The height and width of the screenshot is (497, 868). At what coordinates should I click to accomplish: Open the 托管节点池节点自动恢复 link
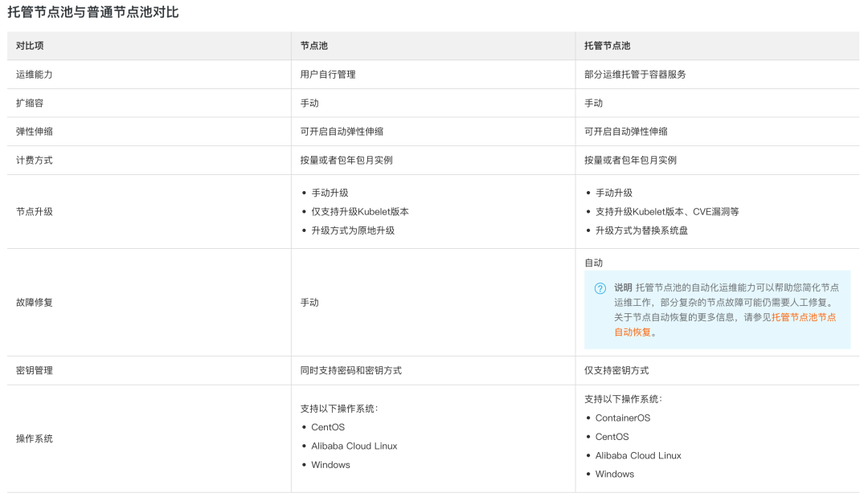pyautogui.click(x=804, y=317)
